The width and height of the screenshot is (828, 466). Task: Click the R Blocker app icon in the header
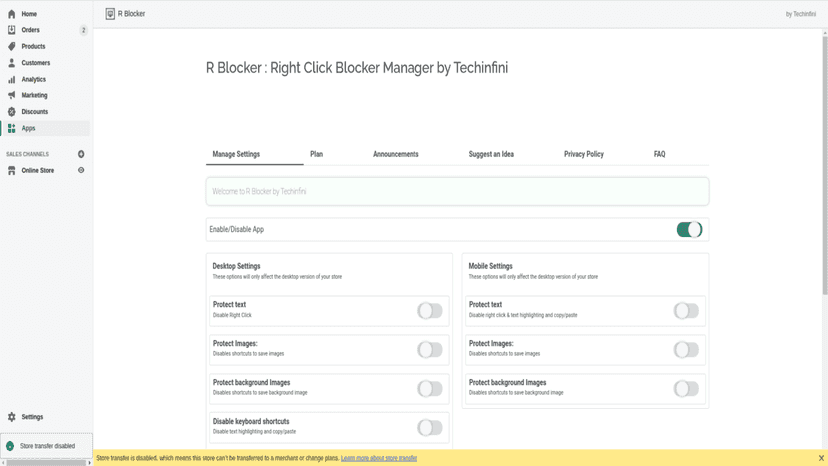110,14
